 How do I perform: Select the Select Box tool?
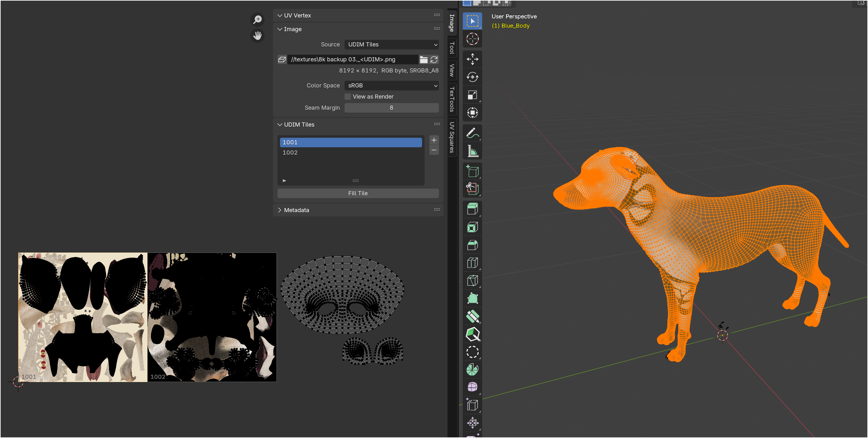click(472, 21)
